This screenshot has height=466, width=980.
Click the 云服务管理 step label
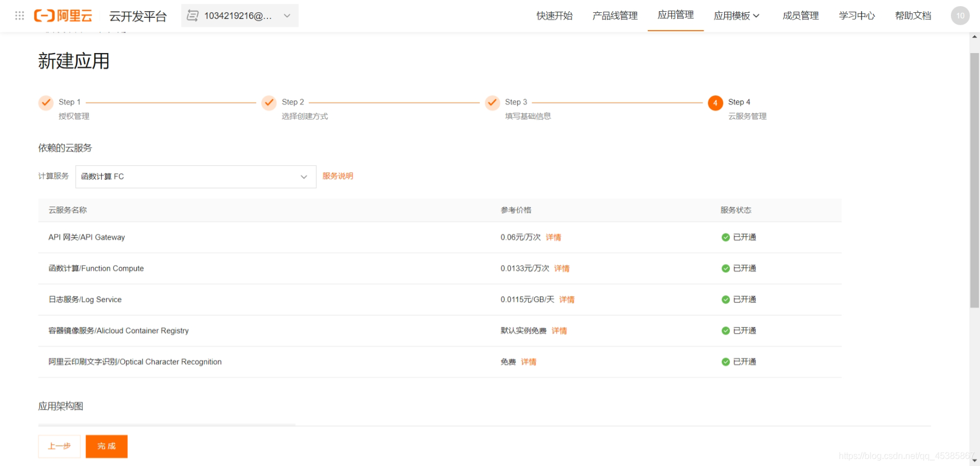pyautogui.click(x=747, y=116)
